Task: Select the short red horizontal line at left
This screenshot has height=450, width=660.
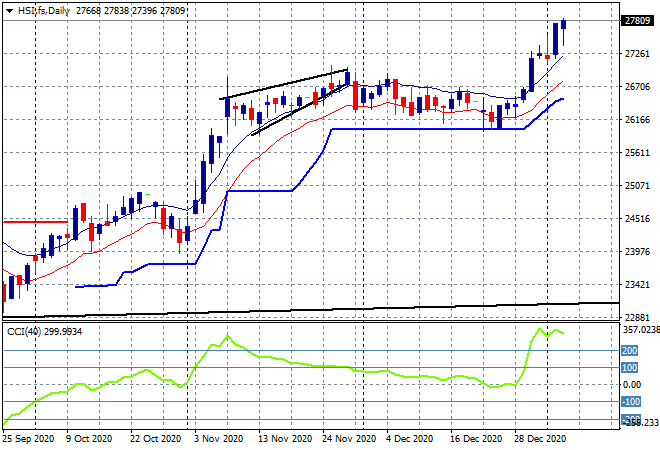Action: (35, 221)
